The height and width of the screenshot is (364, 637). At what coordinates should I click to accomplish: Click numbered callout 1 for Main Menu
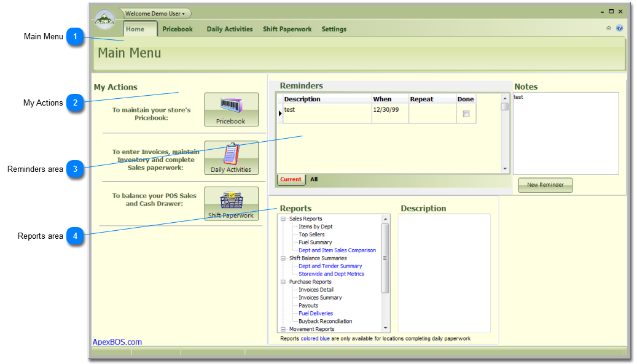(75, 37)
